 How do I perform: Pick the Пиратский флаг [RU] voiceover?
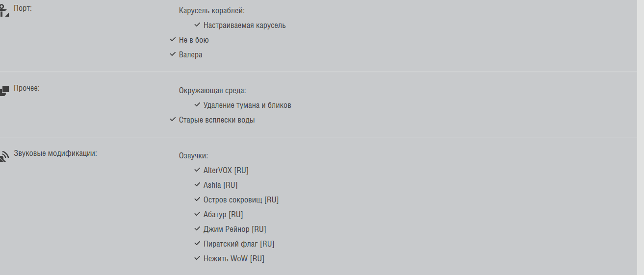(238, 244)
